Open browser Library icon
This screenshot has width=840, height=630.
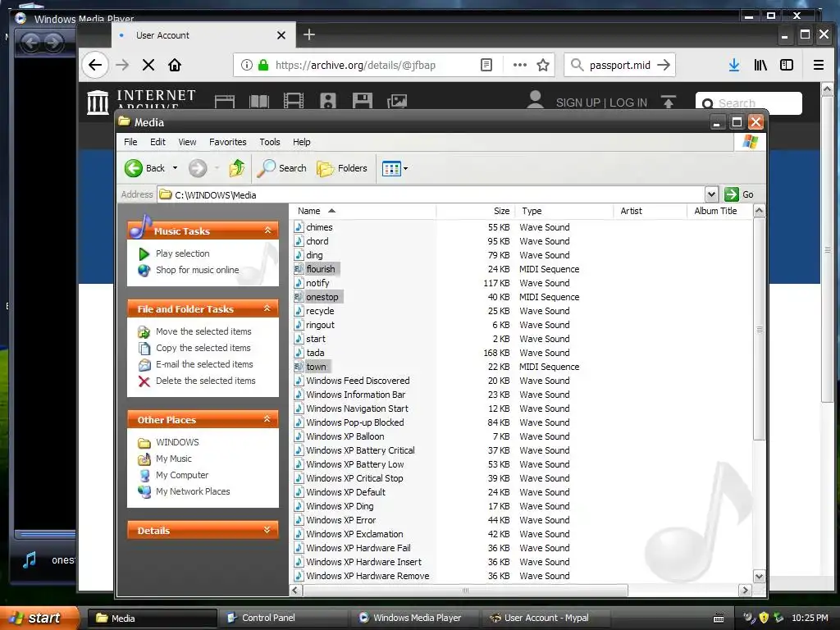tap(760, 66)
